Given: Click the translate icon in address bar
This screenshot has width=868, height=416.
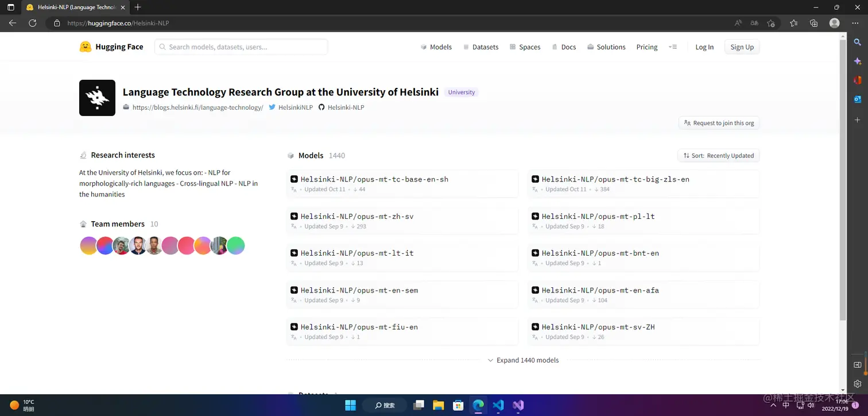Looking at the screenshot, I should point(754,23).
